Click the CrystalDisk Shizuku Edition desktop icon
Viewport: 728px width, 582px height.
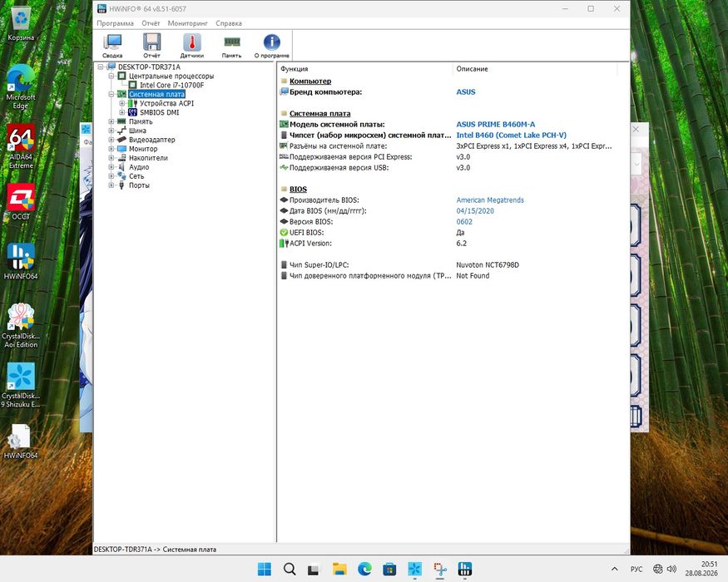coord(21,386)
